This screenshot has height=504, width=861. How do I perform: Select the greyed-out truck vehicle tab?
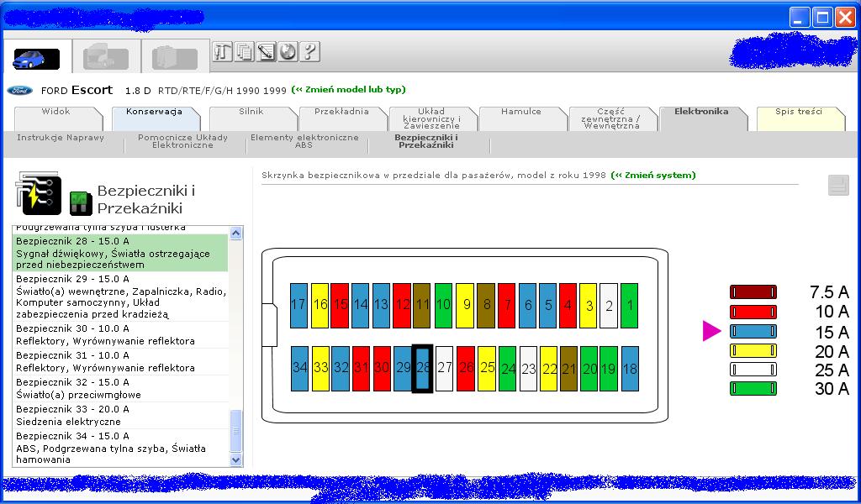coord(105,59)
